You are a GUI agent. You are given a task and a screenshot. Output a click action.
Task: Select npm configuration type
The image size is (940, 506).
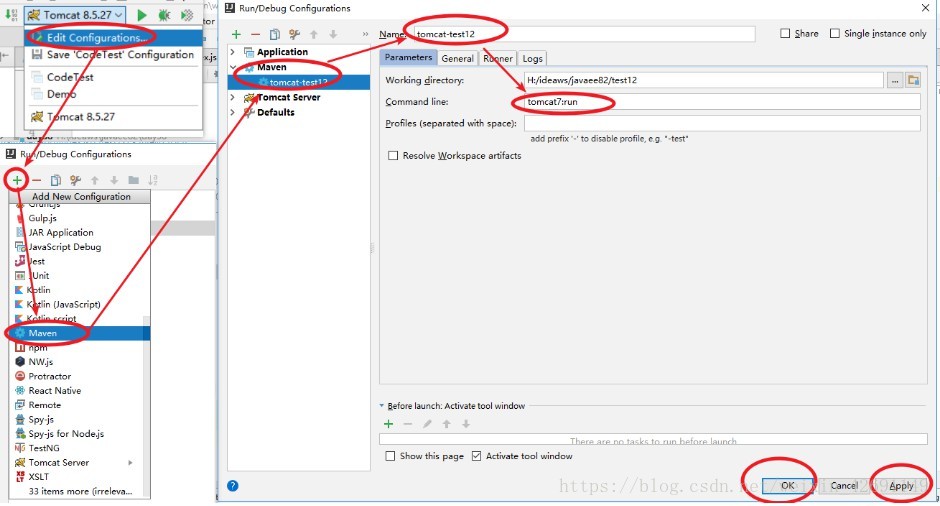tap(37, 348)
